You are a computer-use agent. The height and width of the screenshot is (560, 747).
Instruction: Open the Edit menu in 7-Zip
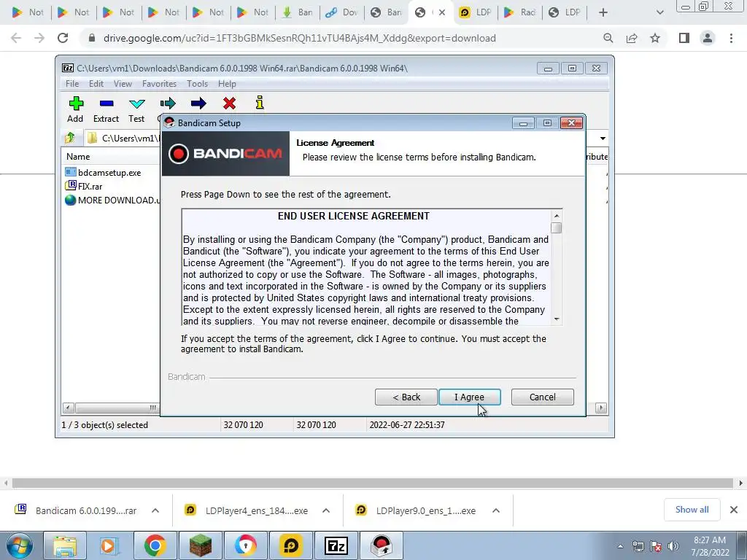(x=96, y=84)
